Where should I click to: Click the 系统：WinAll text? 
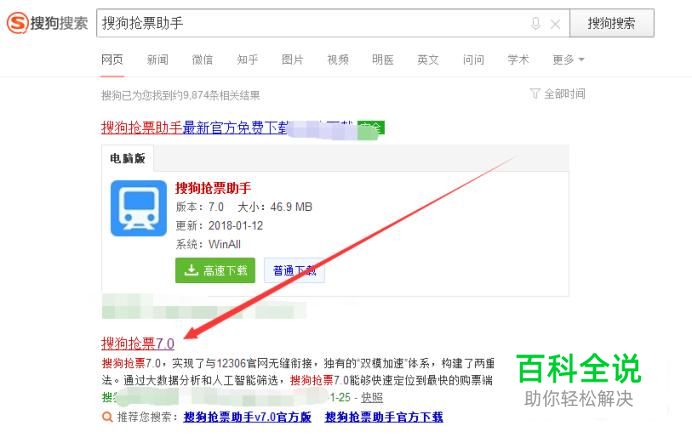(208, 244)
